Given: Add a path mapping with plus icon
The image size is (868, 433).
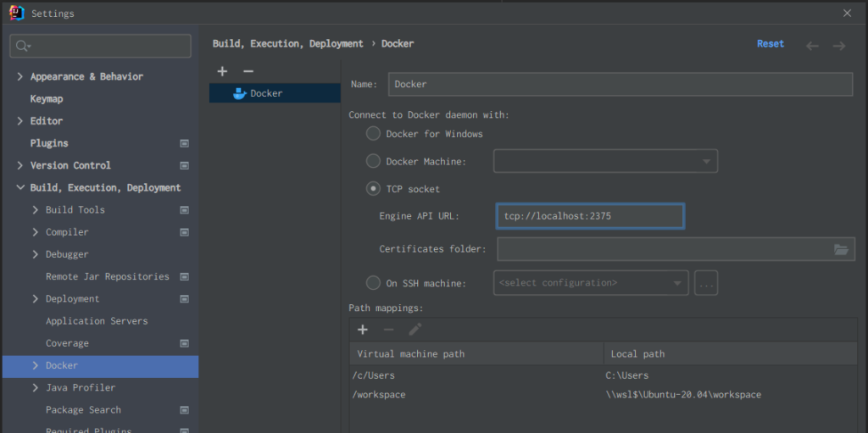Looking at the screenshot, I should click(363, 330).
